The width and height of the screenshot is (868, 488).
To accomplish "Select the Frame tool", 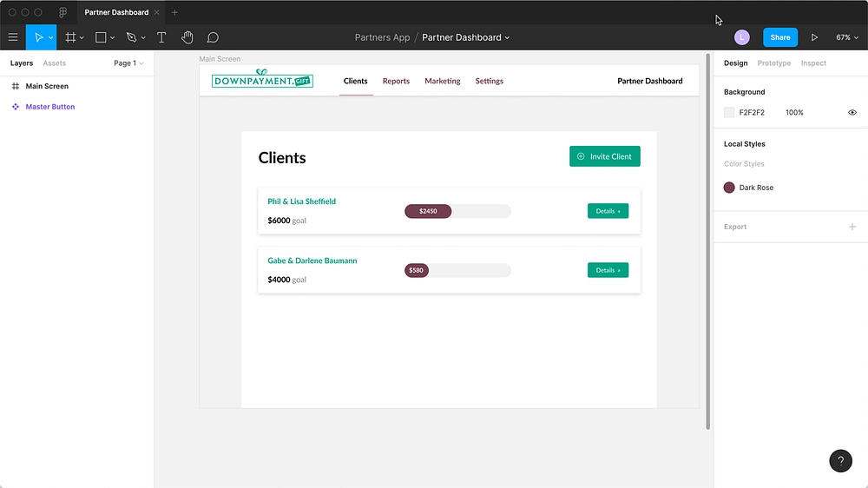I will point(70,37).
